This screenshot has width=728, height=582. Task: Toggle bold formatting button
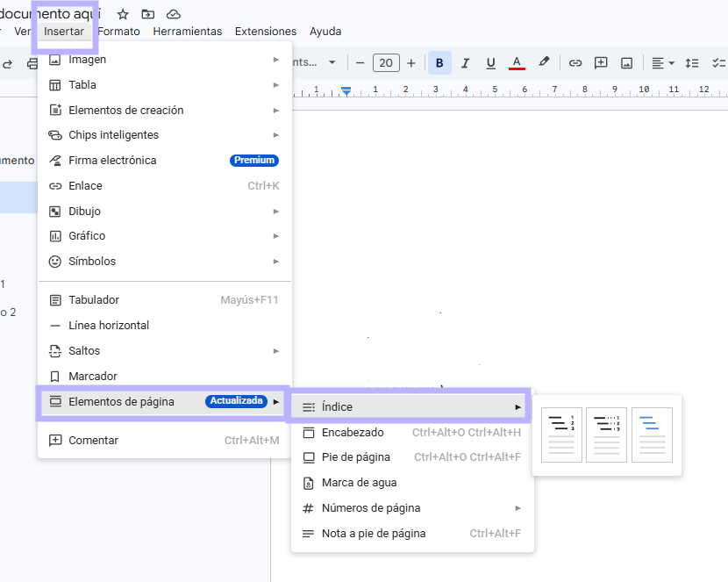click(x=439, y=62)
